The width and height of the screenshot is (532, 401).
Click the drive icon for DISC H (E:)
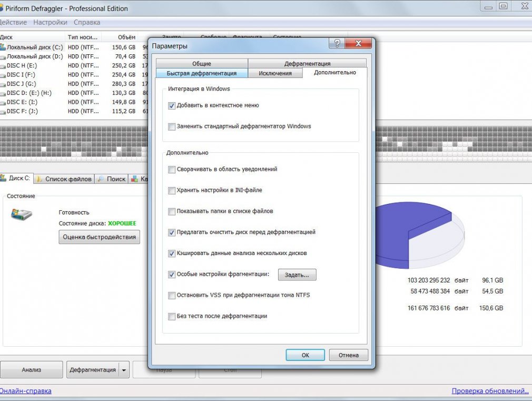tap(3, 66)
